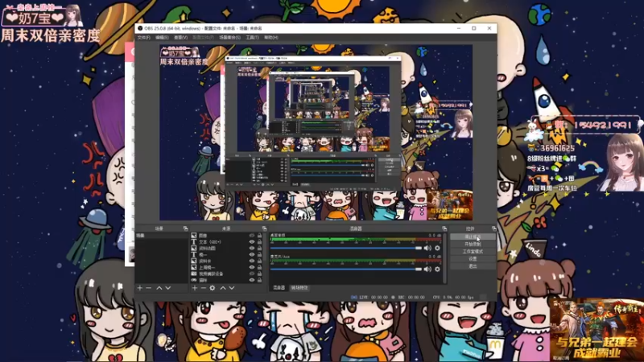Adjust the 桌面音频 volume slider
The width and height of the screenshot is (644, 362).
pos(346,248)
